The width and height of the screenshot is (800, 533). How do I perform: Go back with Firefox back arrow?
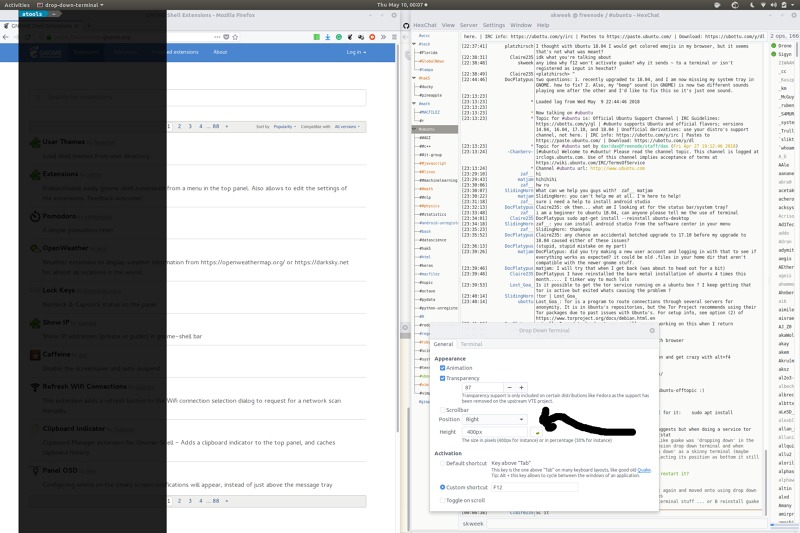coord(6,37)
